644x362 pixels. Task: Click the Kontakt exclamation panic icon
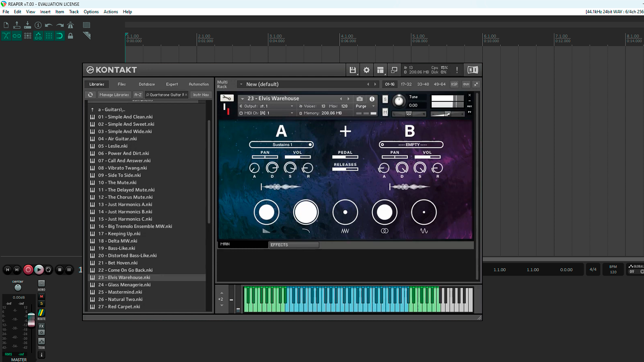(x=457, y=70)
